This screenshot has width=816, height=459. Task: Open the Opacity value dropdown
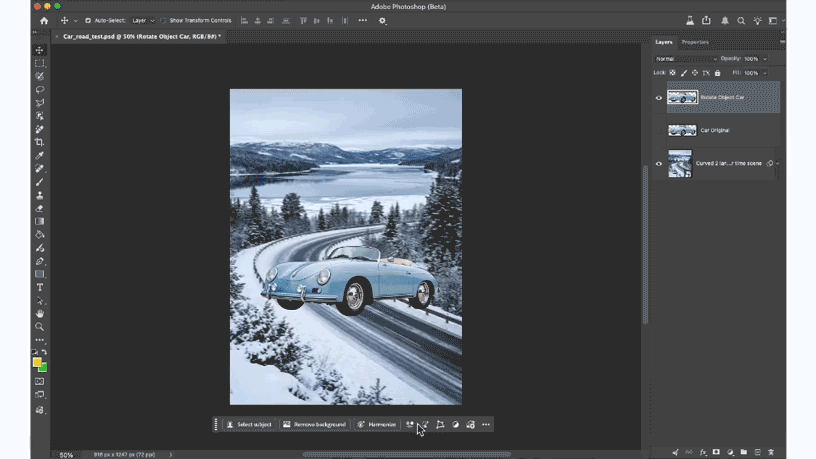click(x=765, y=59)
